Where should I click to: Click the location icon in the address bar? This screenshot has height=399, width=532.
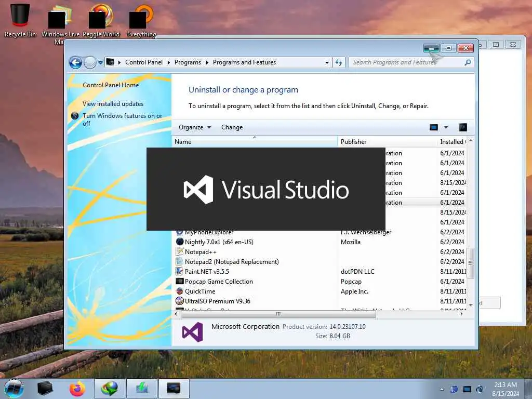[110, 62]
